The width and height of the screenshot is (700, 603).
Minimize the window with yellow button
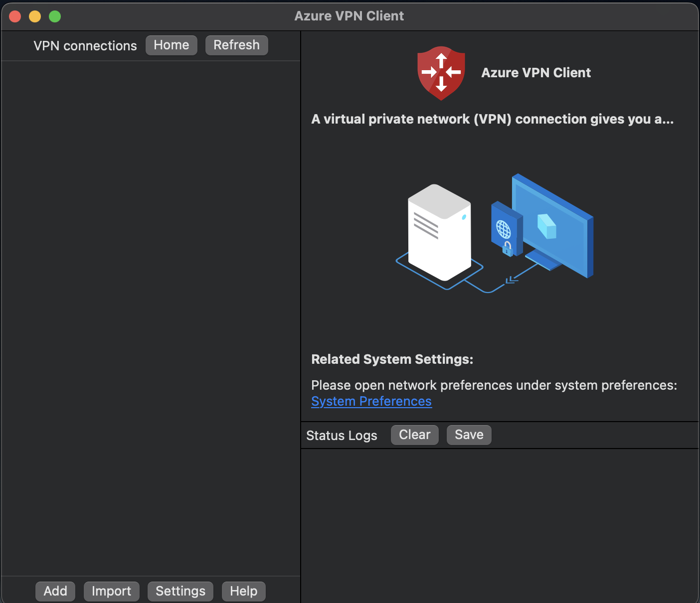[35, 16]
